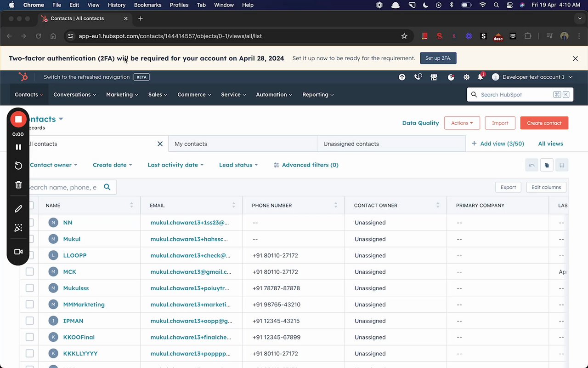Toggle the camera in the recorder bar

click(x=18, y=252)
